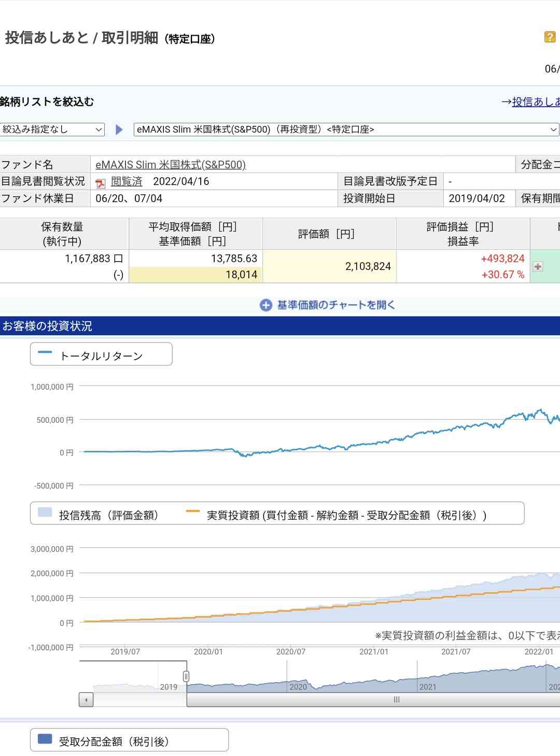
Task: Click the profit value +493,824
Action: coord(503,258)
